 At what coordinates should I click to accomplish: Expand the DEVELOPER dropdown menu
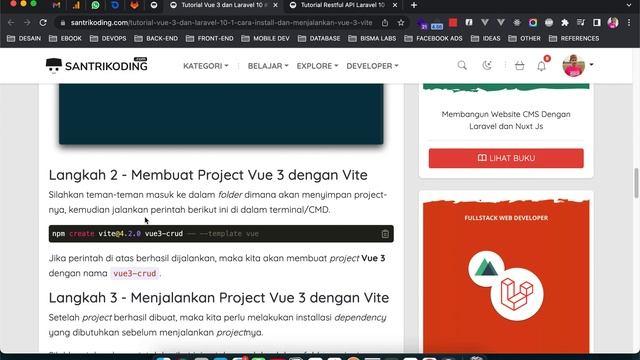(372, 66)
